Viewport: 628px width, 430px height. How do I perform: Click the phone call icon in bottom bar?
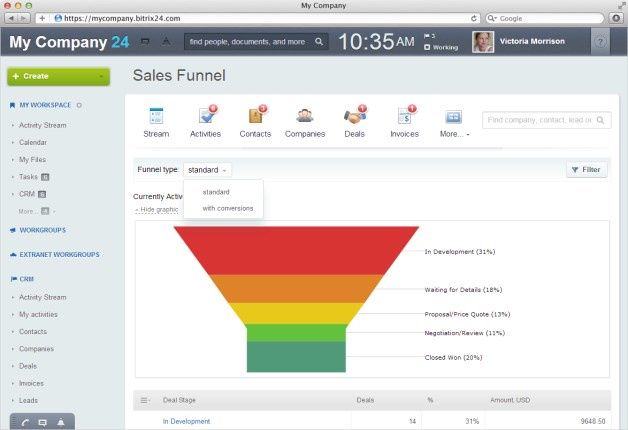click(26, 422)
